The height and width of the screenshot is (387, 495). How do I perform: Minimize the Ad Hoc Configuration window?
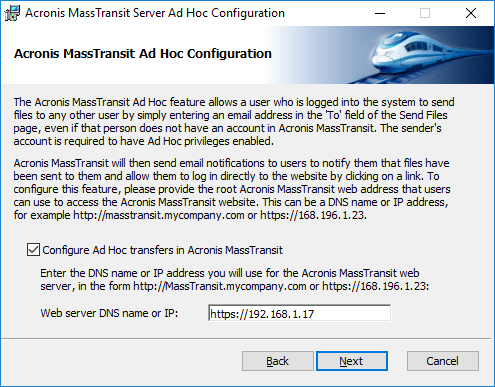[380, 13]
